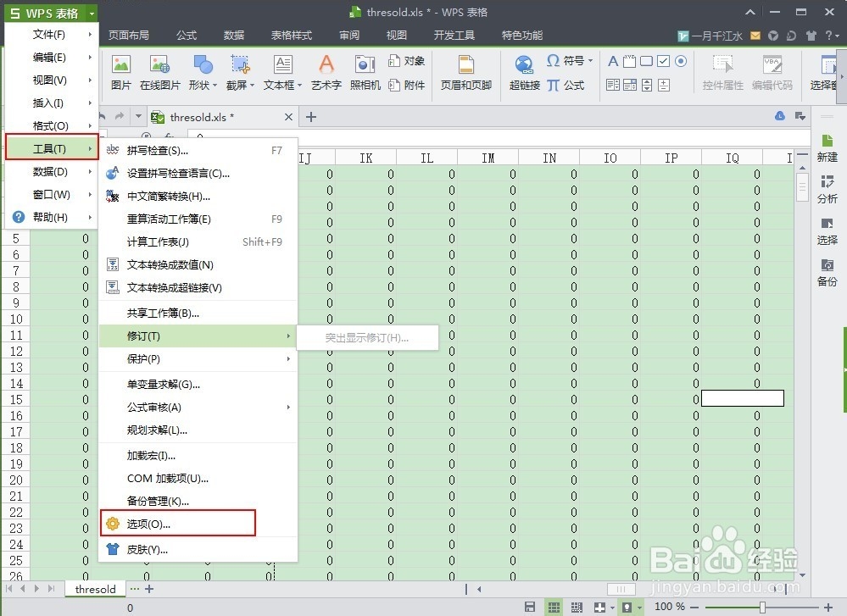
Task: Select the 照相机 camera tool
Action: coord(365,72)
